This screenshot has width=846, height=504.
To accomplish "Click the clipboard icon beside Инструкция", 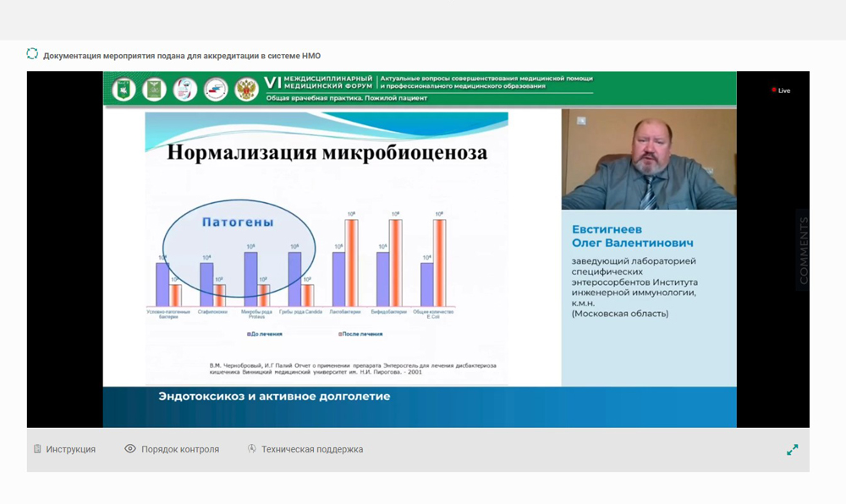I will pyautogui.click(x=37, y=449).
